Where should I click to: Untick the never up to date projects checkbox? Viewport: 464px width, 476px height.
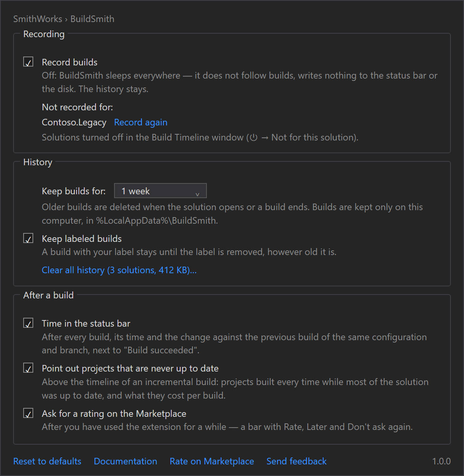28,368
